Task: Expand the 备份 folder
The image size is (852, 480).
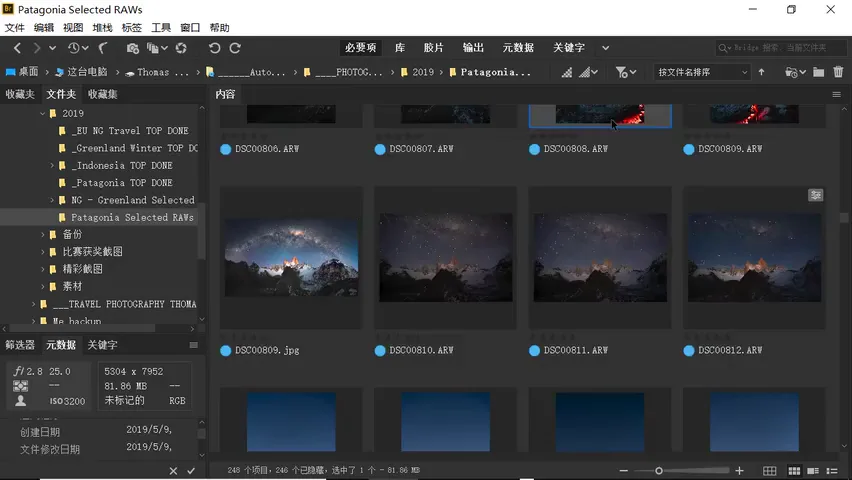Action: pos(42,234)
